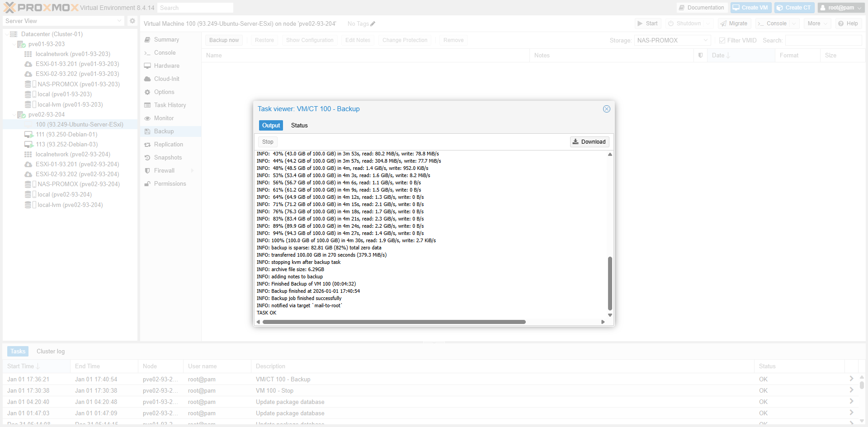Viewport: 868px width, 427px height.
Task: Switch to the Status tab
Action: tap(299, 126)
